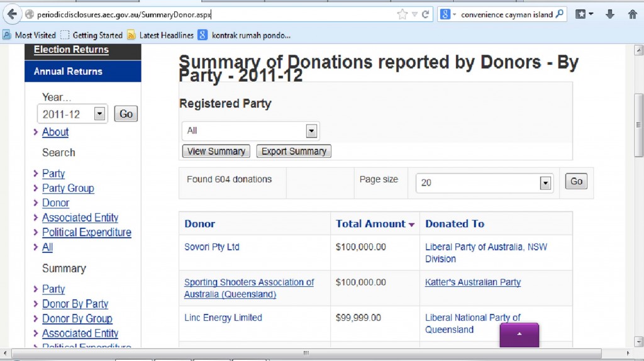Expand the Registered Party All dropdown

click(x=250, y=131)
